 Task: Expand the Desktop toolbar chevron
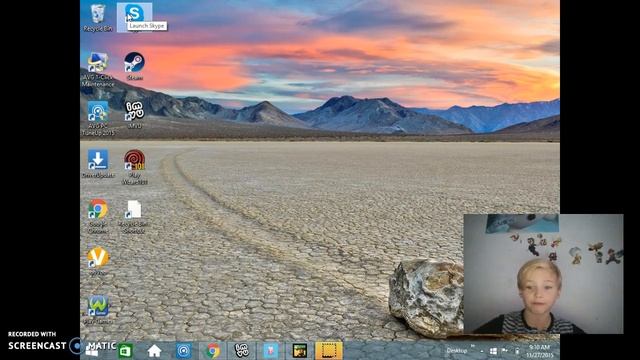tap(473, 347)
